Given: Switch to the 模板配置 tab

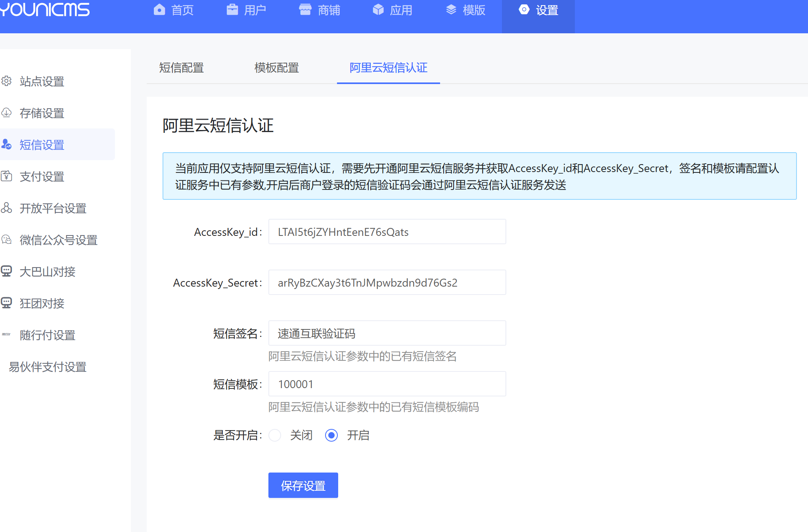Looking at the screenshot, I should pos(276,68).
